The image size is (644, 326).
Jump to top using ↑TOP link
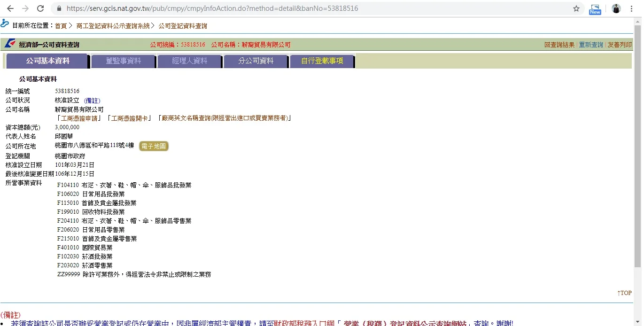click(624, 293)
